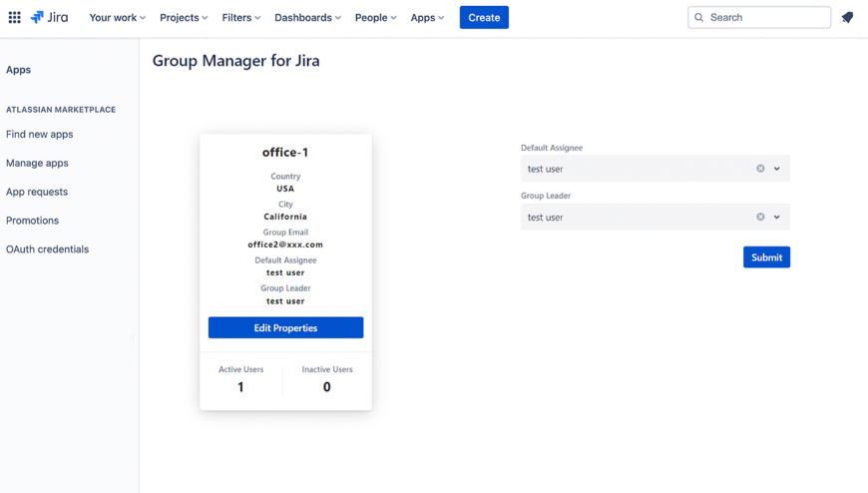Click the Jira logo
This screenshot has height=493, width=868.
coord(49,17)
